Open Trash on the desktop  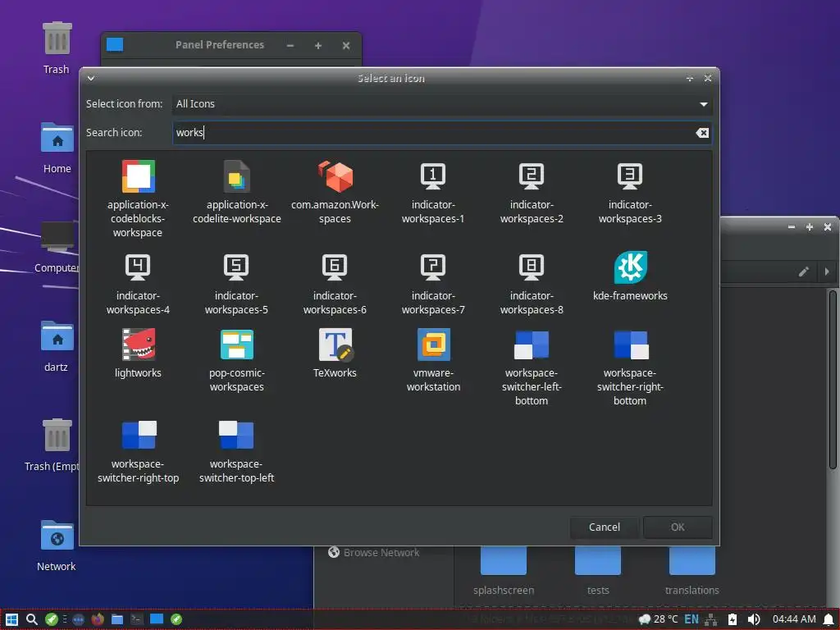click(x=57, y=47)
